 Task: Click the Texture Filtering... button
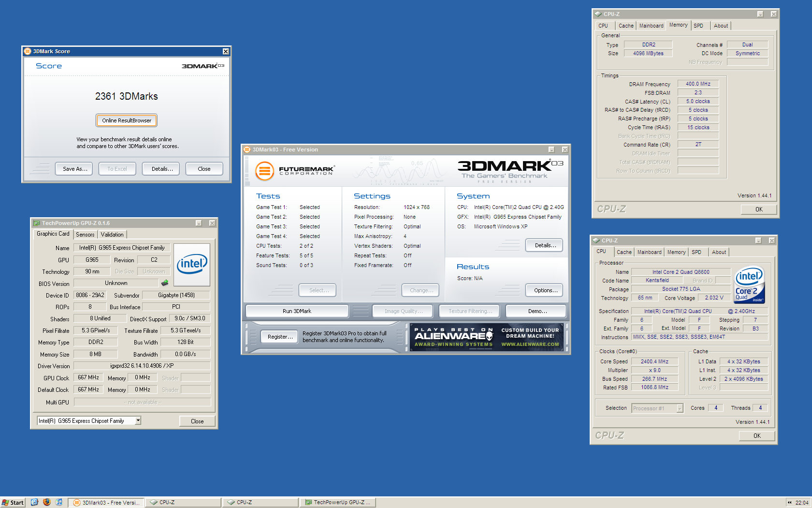point(470,311)
